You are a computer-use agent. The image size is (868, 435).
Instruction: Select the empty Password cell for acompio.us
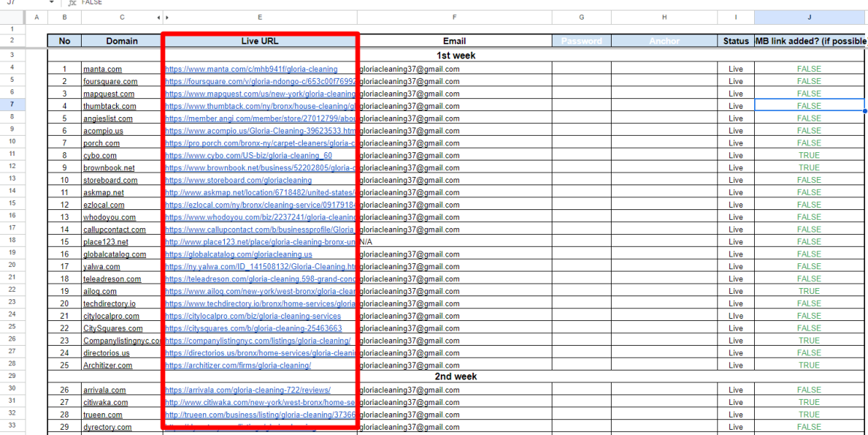pos(581,130)
